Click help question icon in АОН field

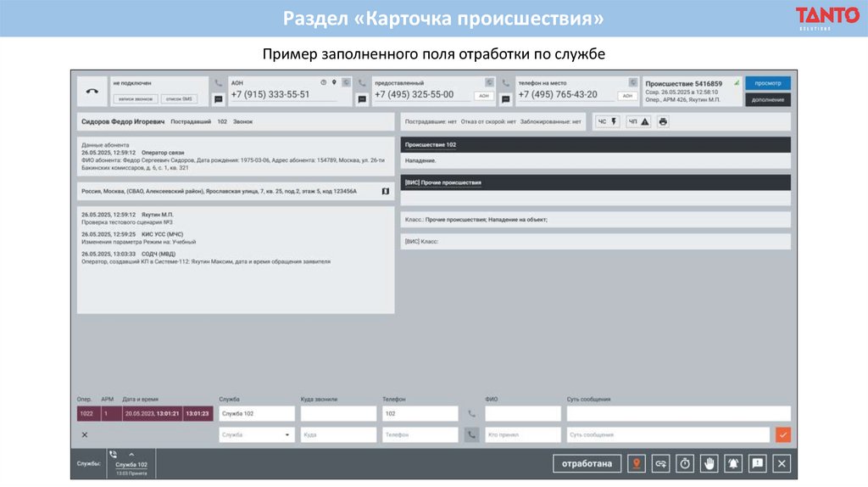(323, 82)
